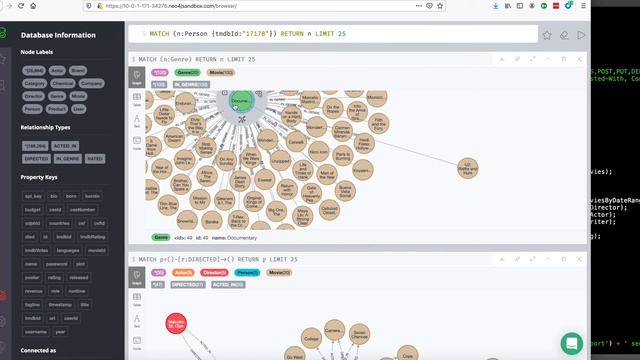
Task: Click the red cloud sync sidebar icon
Action: click(x=3, y=296)
